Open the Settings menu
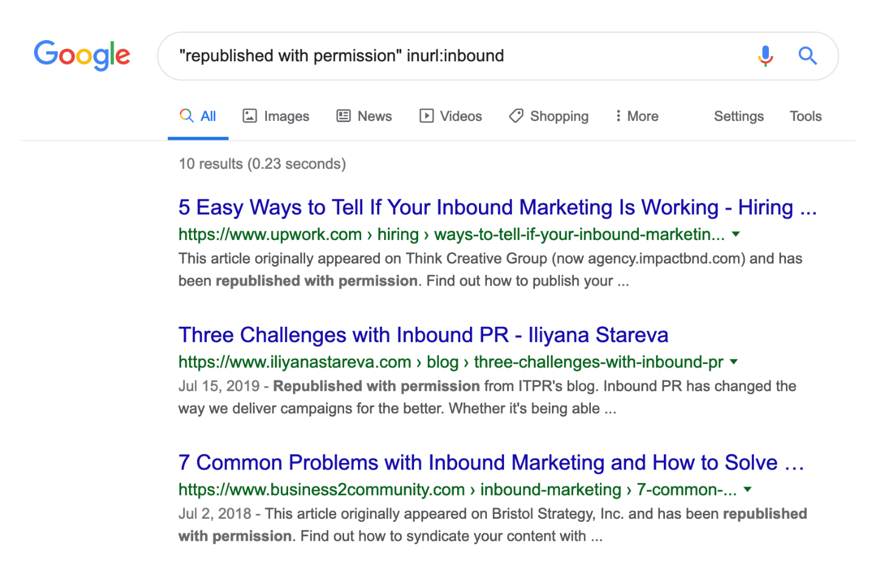879x588 pixels. click(x=738, y=116)
